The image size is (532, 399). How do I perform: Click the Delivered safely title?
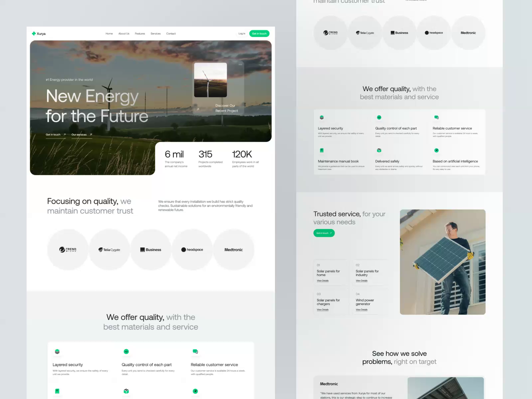point(387,161)
